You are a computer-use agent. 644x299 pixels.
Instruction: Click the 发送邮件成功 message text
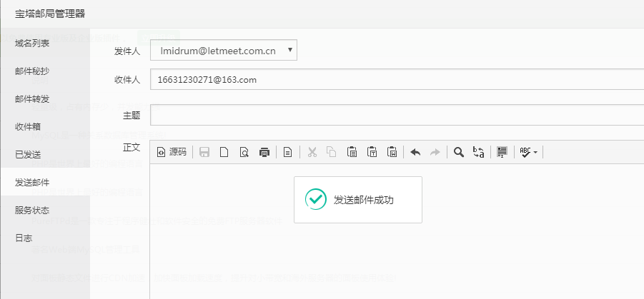click(x=364, y=200)
